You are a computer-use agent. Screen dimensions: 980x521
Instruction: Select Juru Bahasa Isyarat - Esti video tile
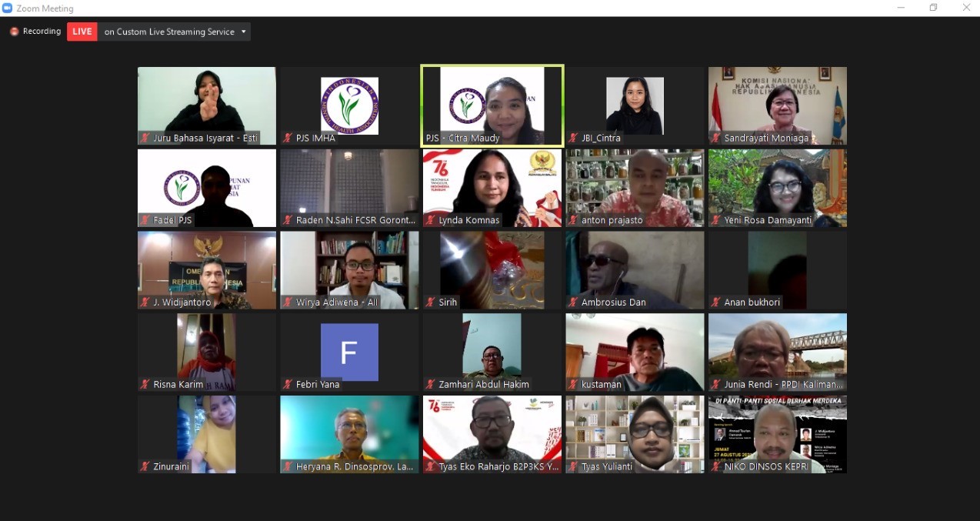[x=207, y=105]
